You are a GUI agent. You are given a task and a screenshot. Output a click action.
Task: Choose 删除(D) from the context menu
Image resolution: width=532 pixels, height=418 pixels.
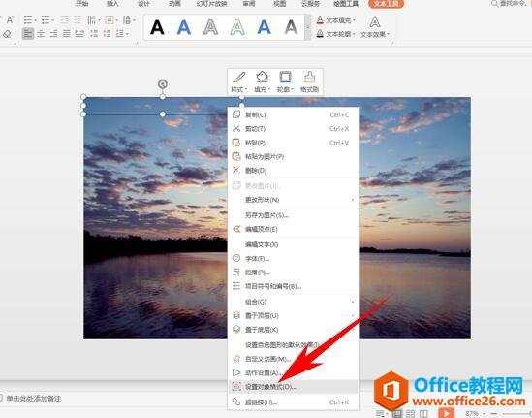(x=294, y=171)
